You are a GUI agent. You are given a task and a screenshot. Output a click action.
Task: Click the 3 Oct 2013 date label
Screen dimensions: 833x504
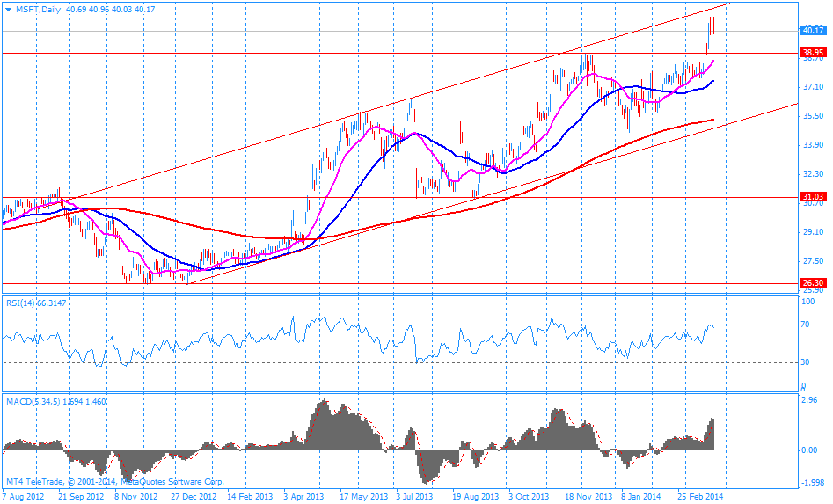pos(529,497)
